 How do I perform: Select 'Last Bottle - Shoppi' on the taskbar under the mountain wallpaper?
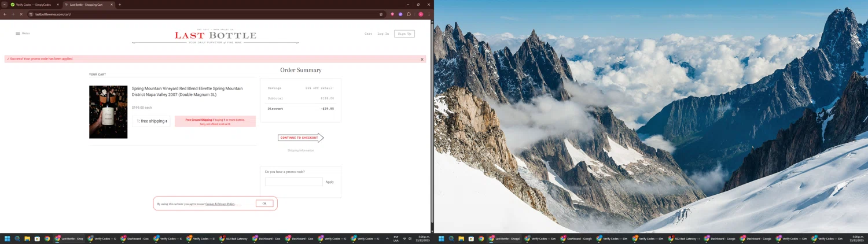pos(504,238)
